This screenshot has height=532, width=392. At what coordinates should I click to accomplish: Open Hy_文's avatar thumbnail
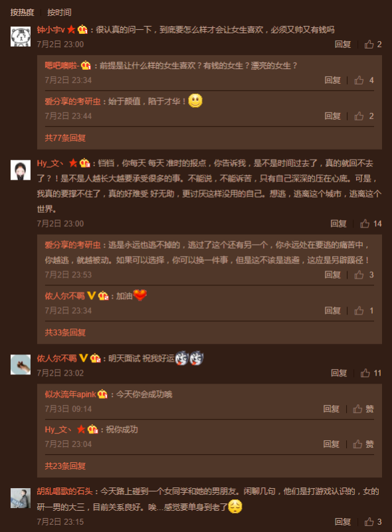pyautogui.click(x=21, y=170)
